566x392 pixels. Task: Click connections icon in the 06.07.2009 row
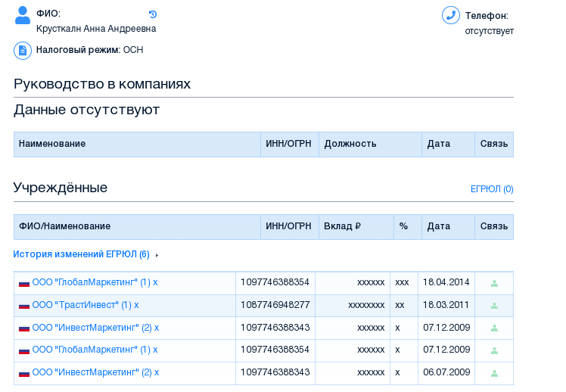494,373
